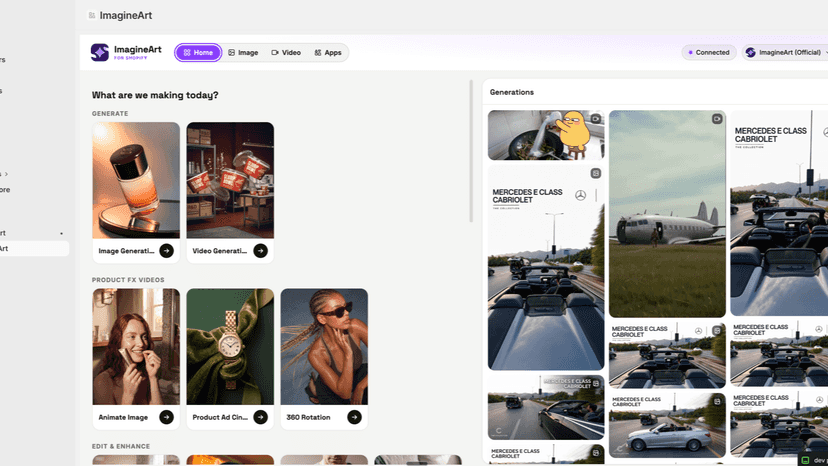Click video icon on yellow duck generation
828x466 pixels.
(x=596, y=119)
